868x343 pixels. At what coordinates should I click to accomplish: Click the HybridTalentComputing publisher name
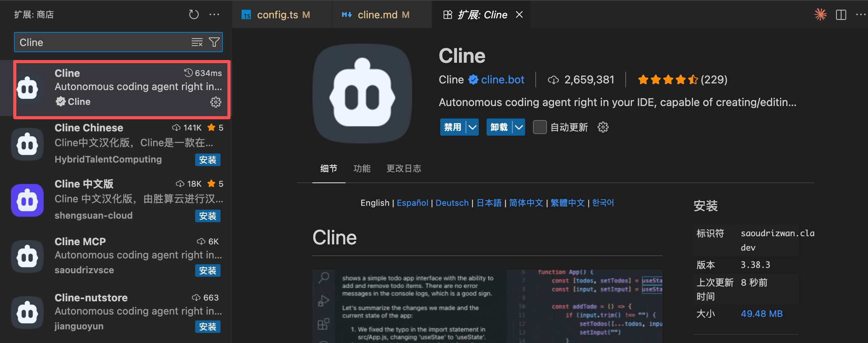click(108, 159)
